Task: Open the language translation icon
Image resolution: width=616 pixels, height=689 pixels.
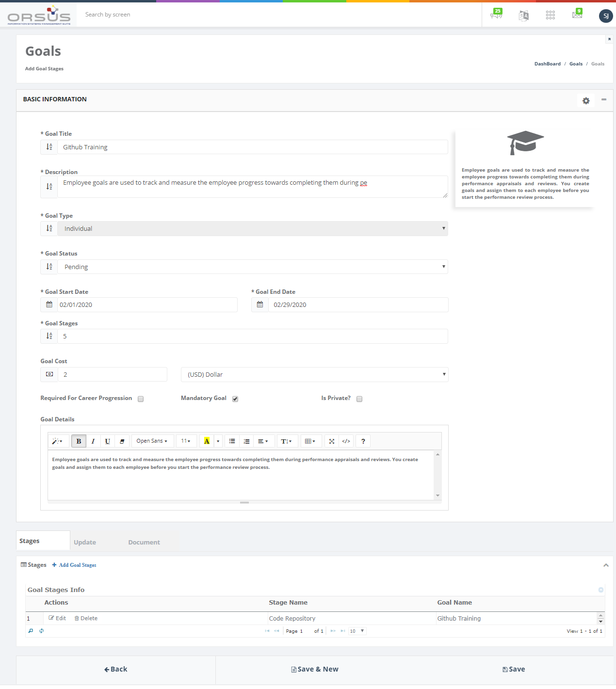Action: (523, 16)
